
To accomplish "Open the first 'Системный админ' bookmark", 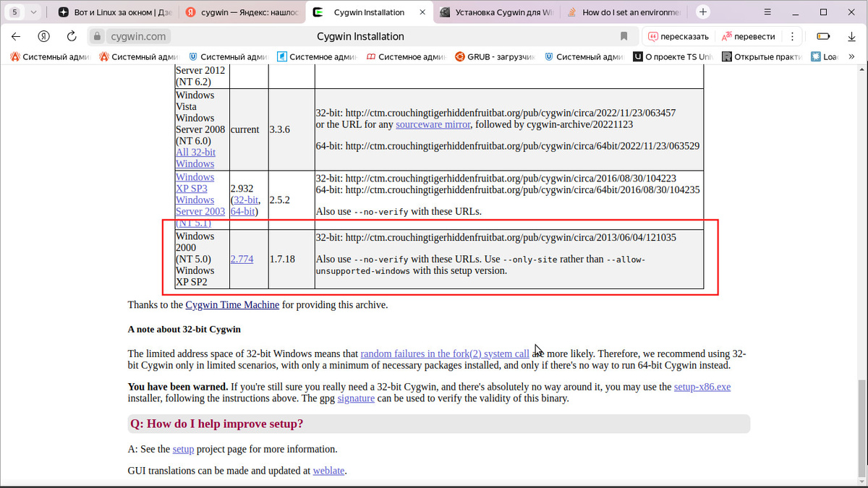I will (x=49, y=56).
